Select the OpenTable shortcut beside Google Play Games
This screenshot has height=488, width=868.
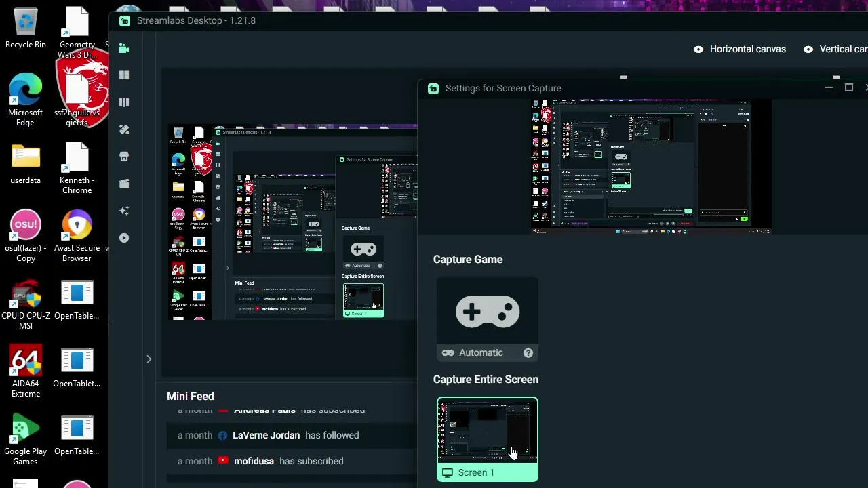(77, 435)
